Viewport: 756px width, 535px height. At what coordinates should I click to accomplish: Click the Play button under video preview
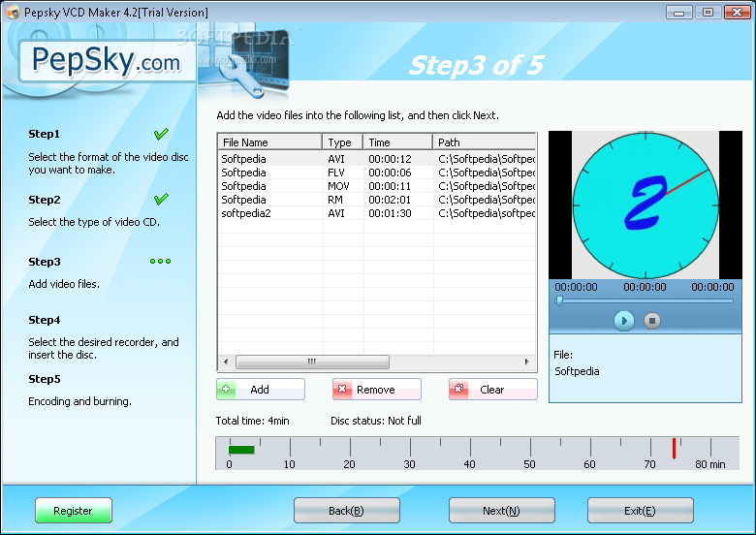point(624,321)
